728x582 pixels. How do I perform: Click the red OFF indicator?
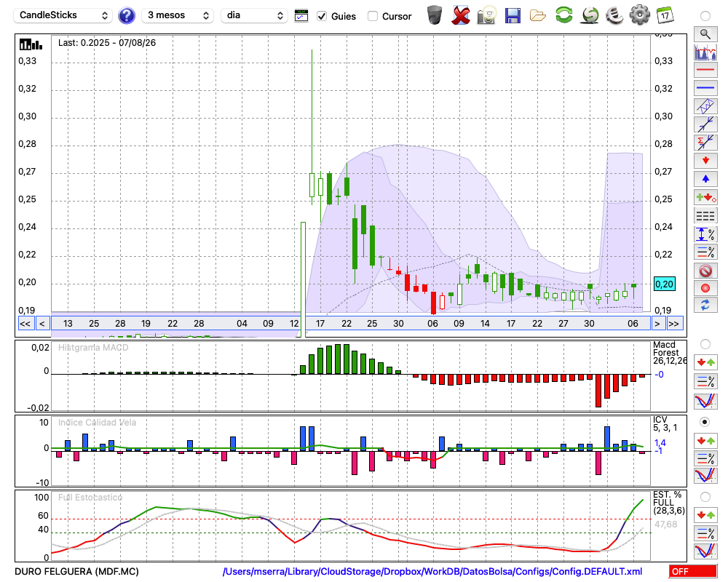[693, 571]
